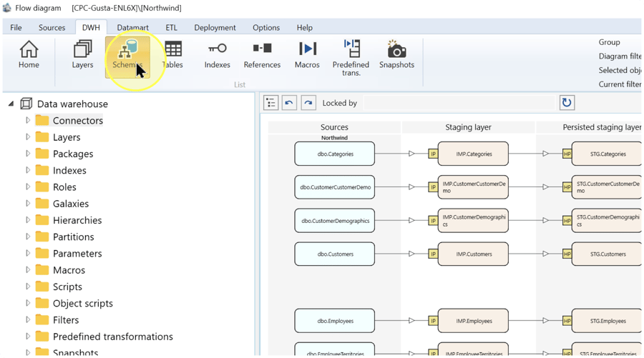Viewport: 644px width, 358px height.
Task: Switch to the ETL tab
Action: [171, 27]
